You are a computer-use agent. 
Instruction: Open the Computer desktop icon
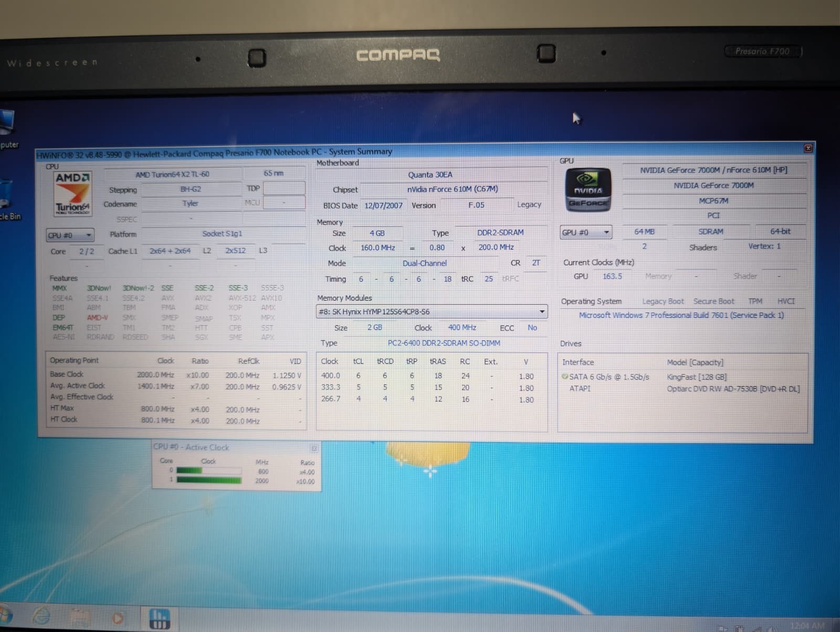tap(8, 129)
